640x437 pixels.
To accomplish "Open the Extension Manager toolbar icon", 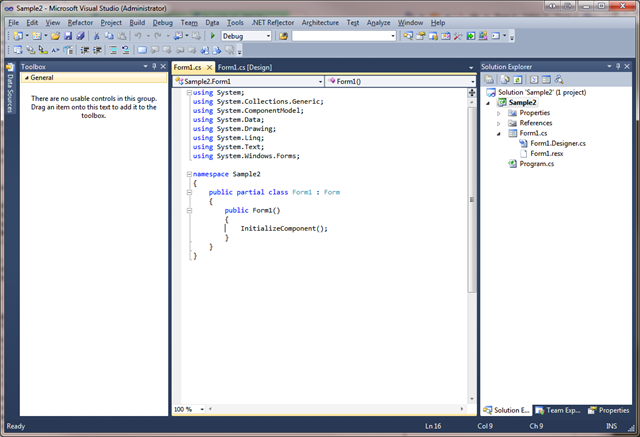I will click(483, 36).
